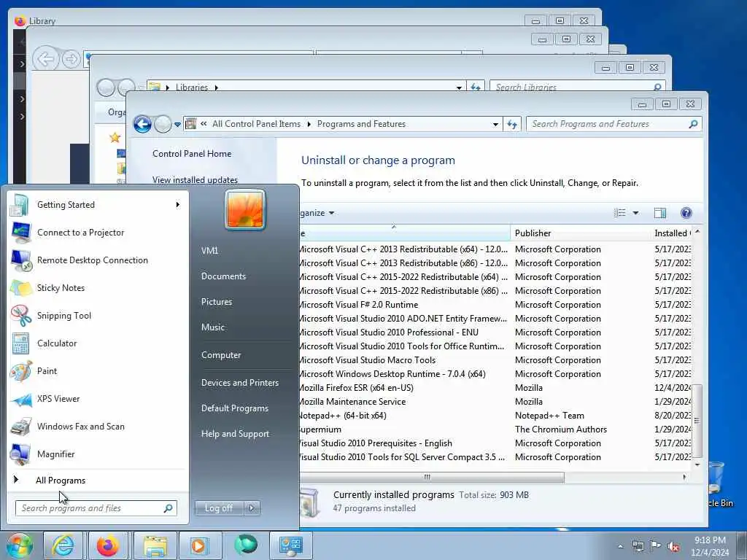Focus Search Programs and Features field
This screenshot has height=560, width=747.
pos(614,124)
